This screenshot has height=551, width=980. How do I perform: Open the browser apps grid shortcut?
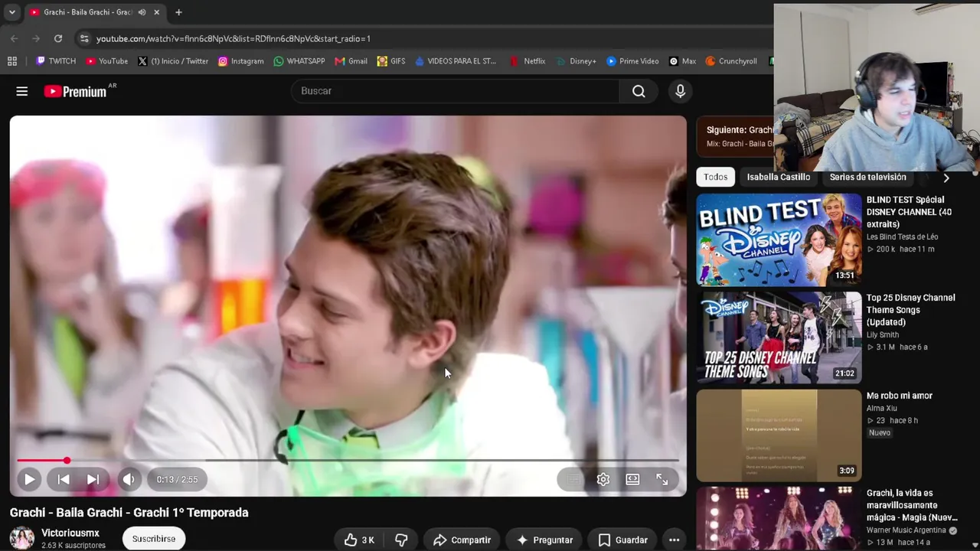click(12, 61)
